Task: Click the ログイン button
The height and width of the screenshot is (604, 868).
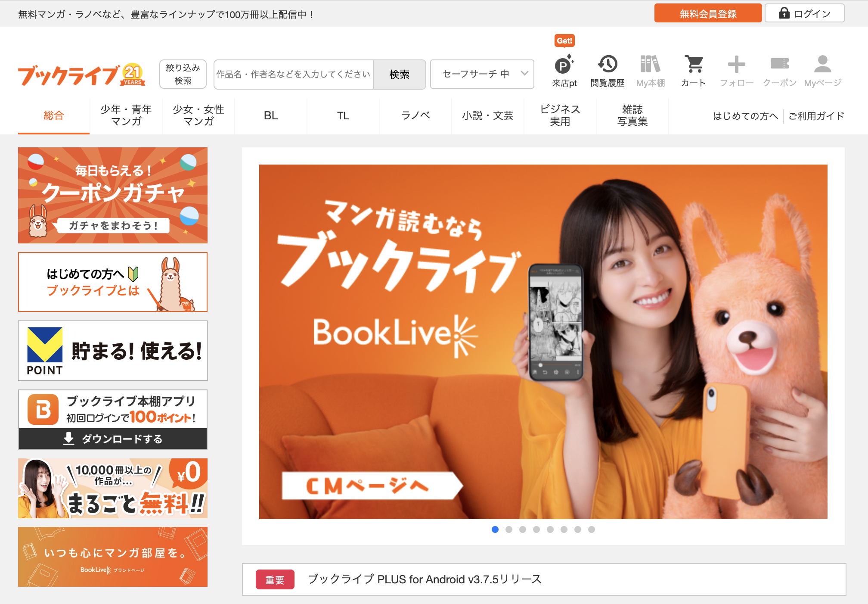Action: click(x=804, y=14)
